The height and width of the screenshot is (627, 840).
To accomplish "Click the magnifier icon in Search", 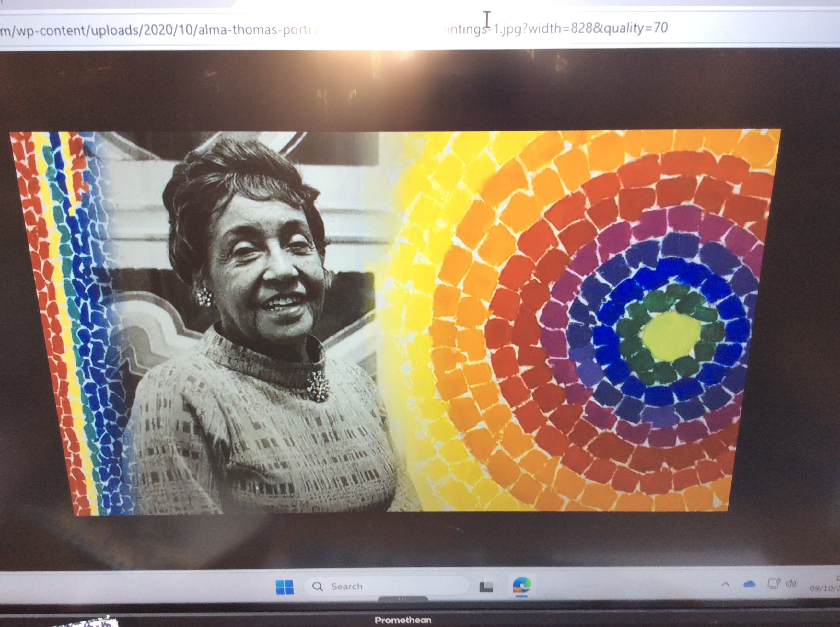I will coord(318,587).
